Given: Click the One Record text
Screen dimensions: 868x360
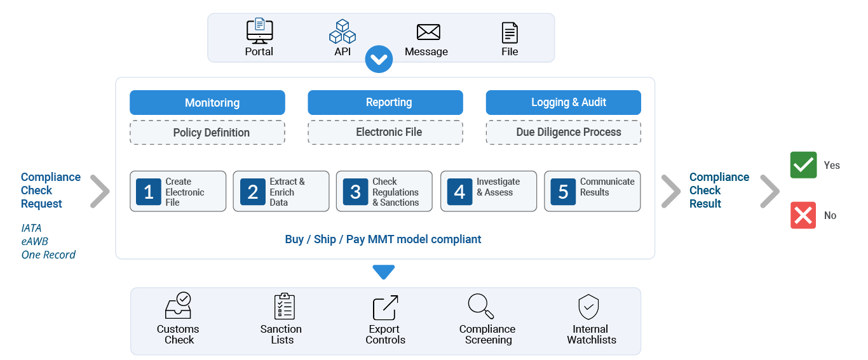Looking at the screenshot, I should click(x=48, y=255).
